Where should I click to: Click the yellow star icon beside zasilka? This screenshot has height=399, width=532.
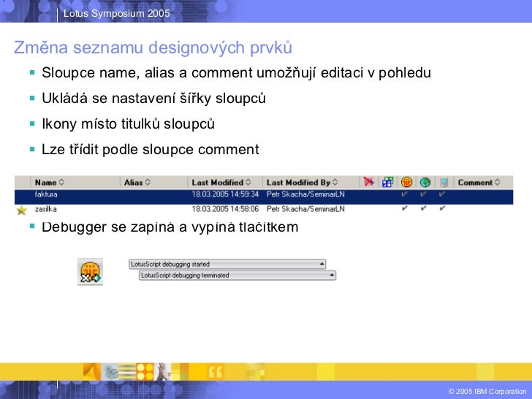click(x=22, y=210)
